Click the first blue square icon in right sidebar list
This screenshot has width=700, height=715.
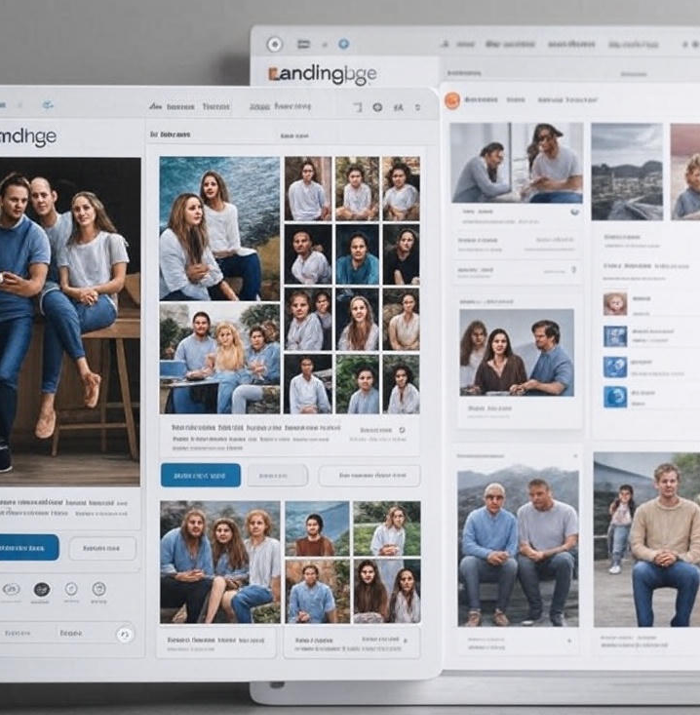pyautogui.click(x=615, y=336)
